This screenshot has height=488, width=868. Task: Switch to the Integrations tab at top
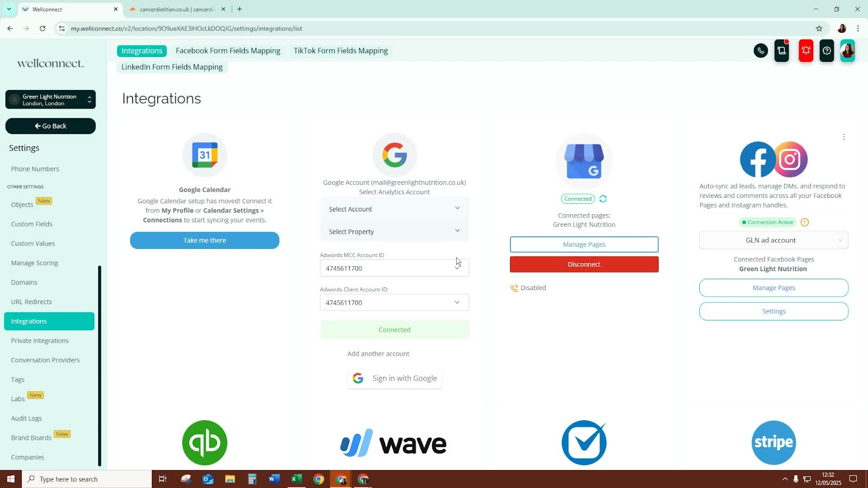(142, 51)
